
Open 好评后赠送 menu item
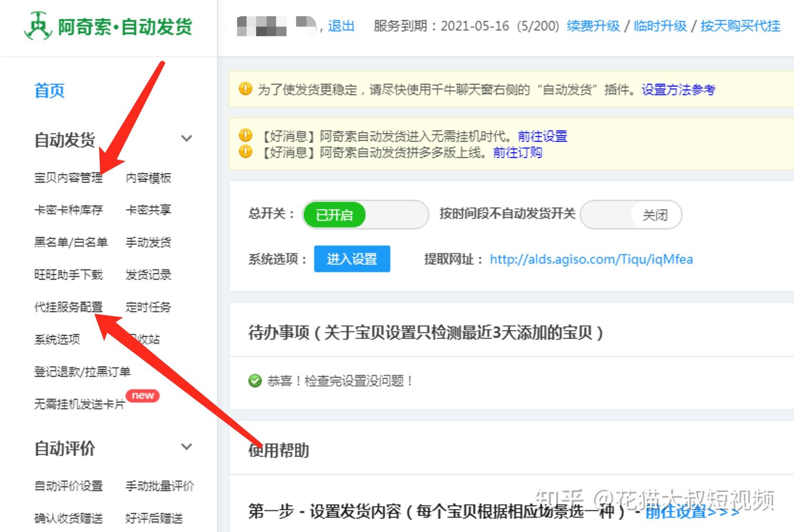[x=154, y=518]
